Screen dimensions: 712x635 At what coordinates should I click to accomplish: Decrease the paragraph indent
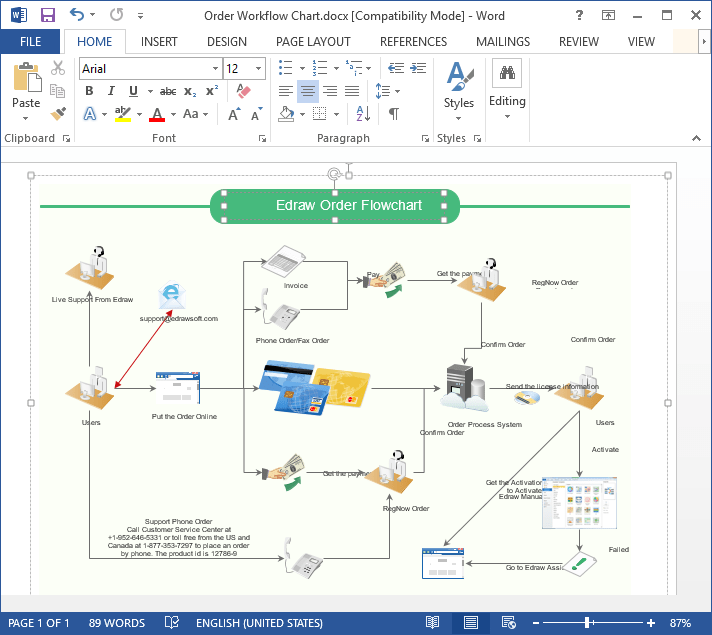click(x=396, y=68)
